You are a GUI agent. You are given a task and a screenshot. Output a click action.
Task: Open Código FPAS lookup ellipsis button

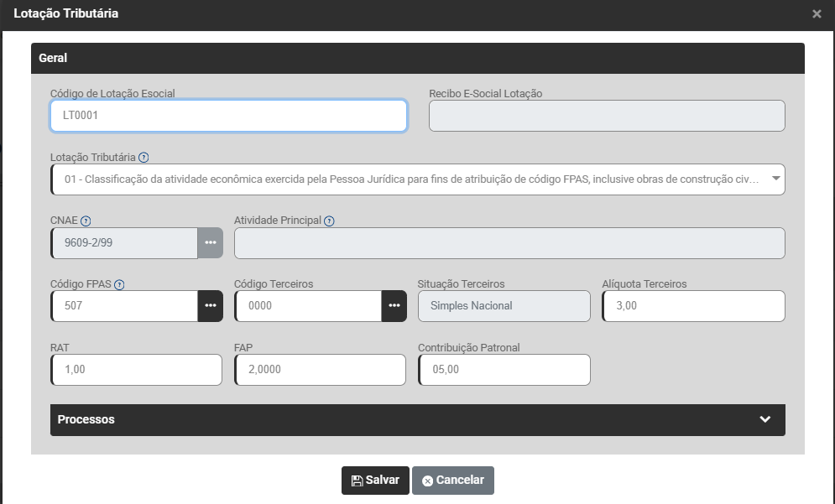(211, 306)
